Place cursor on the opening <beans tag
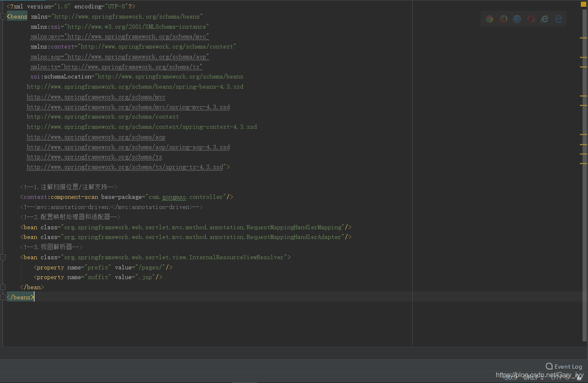 click(17, 16)
